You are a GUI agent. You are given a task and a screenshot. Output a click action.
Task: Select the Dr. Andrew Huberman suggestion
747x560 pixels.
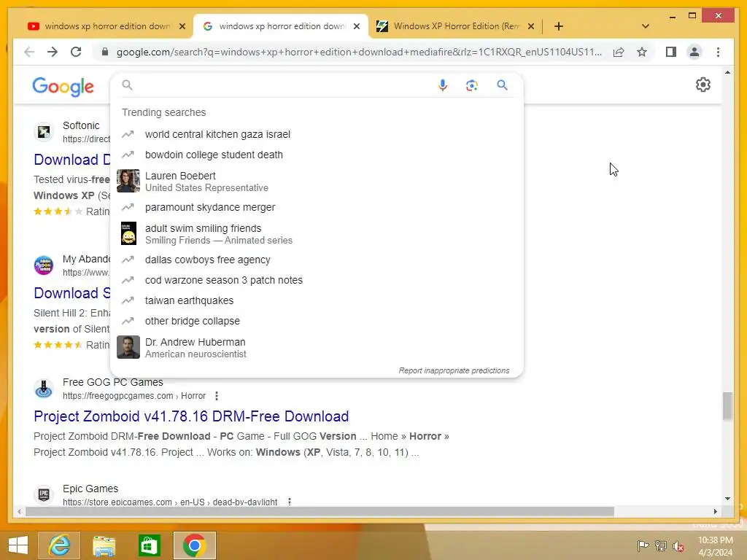point(317,347)
